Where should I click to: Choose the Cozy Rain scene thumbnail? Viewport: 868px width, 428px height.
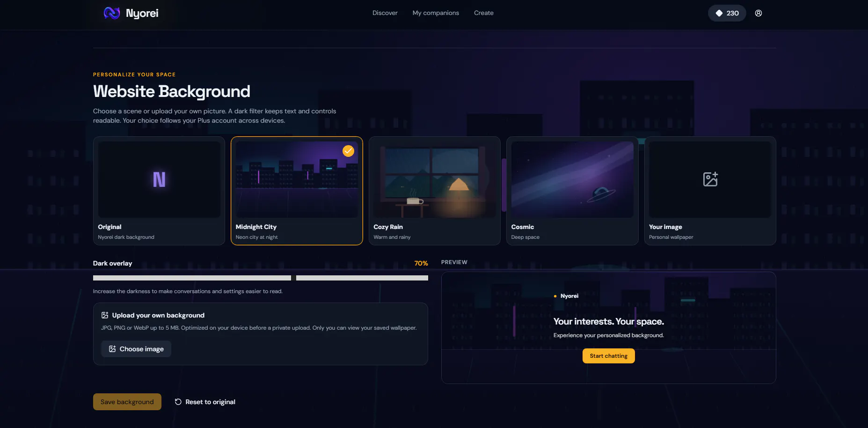coord(435,179)
